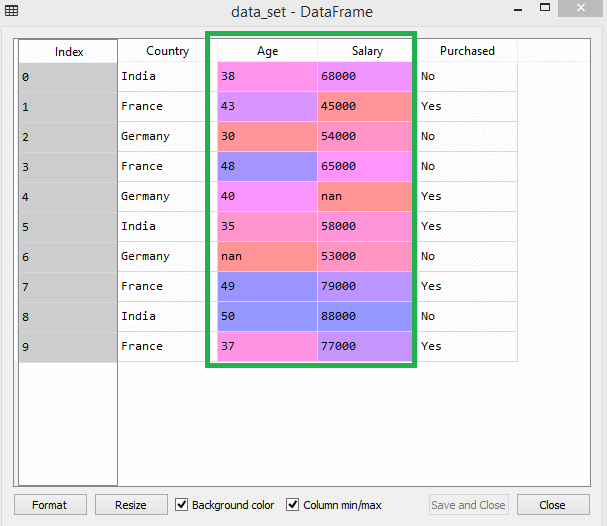Click row index 7 in Index column
The image size is (607, 526).
pos(68,286)
